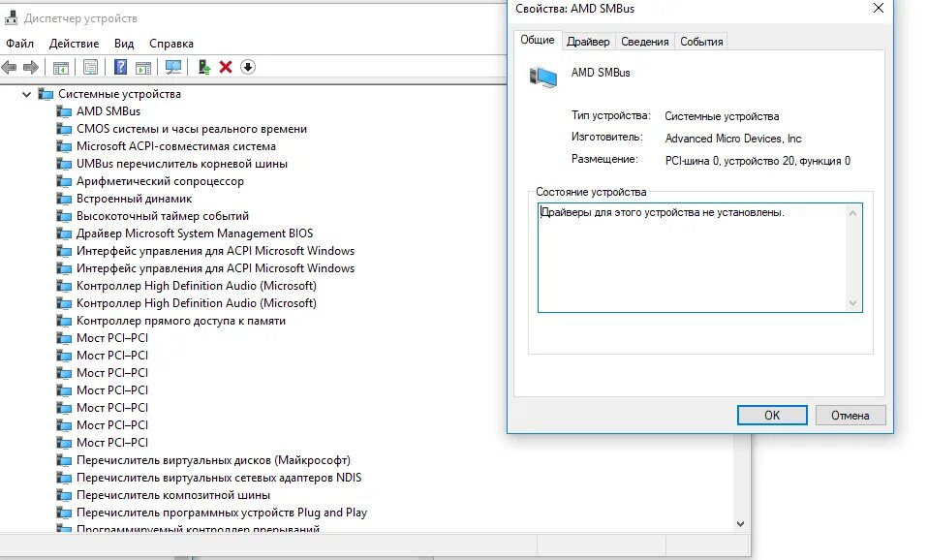Screen dimensions: 928x560
Task: Click the AMD SMBus name in Properties
Action: 601,73
